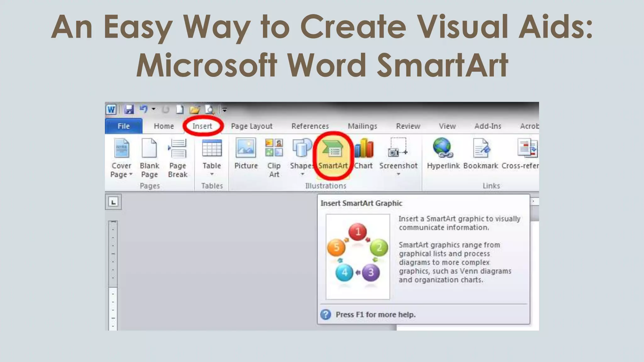Switch to the Home tab
Viewport: 644px width, 362px height.
pyautogui.click(x=164, y=126)
